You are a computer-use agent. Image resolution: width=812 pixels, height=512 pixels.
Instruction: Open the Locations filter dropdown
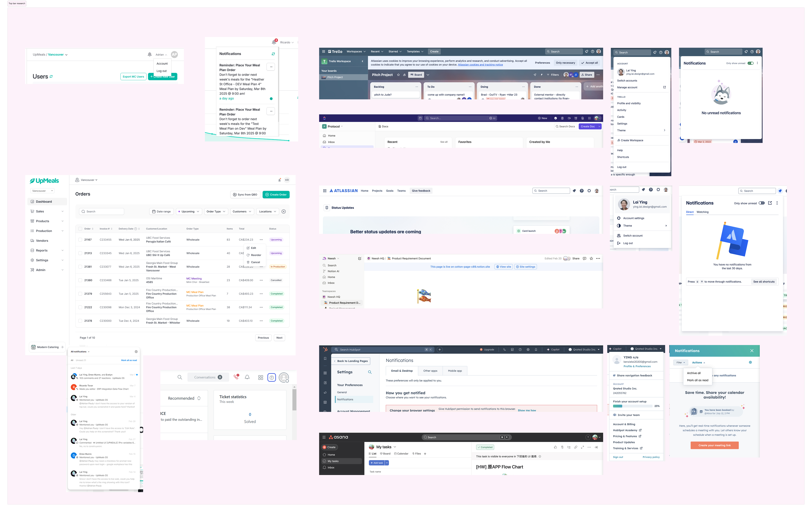tap(268, 211)
